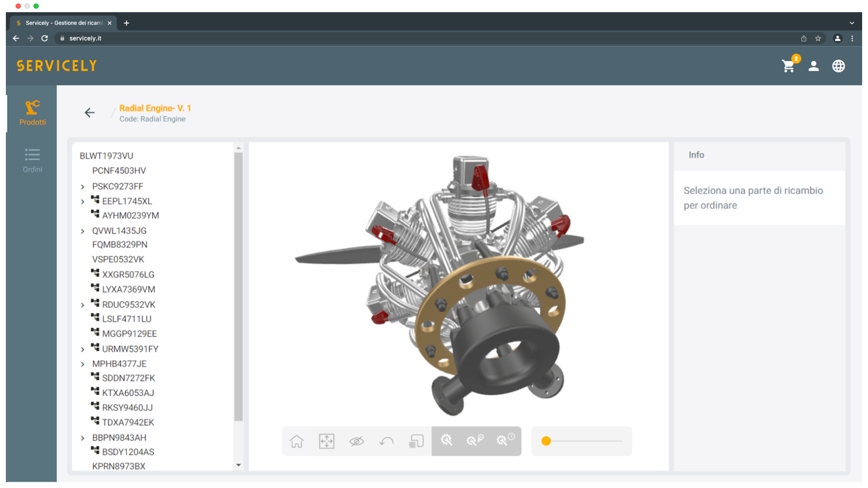This screenshot has width=868, height=488.
Task: Expand the PSKC9273FF tree node
Action: coord(83,187)
